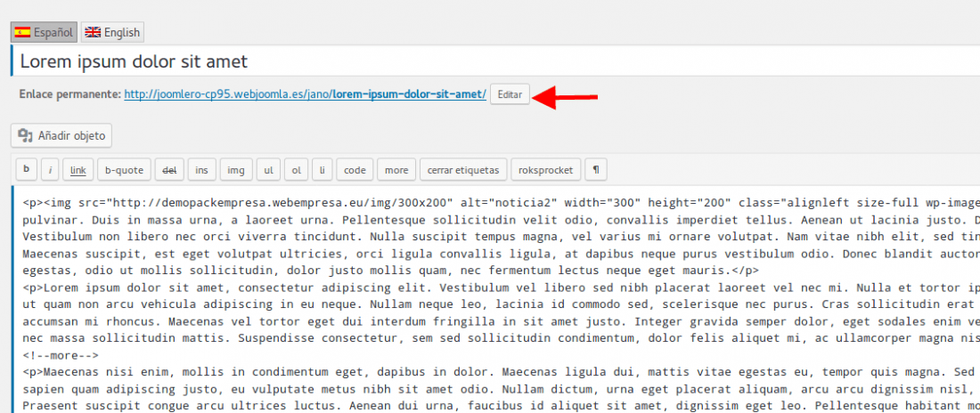The image size is (980, 413).
Task: Click the paragraph pilcrow toolbar button
Action: click(x=596, y=169)
